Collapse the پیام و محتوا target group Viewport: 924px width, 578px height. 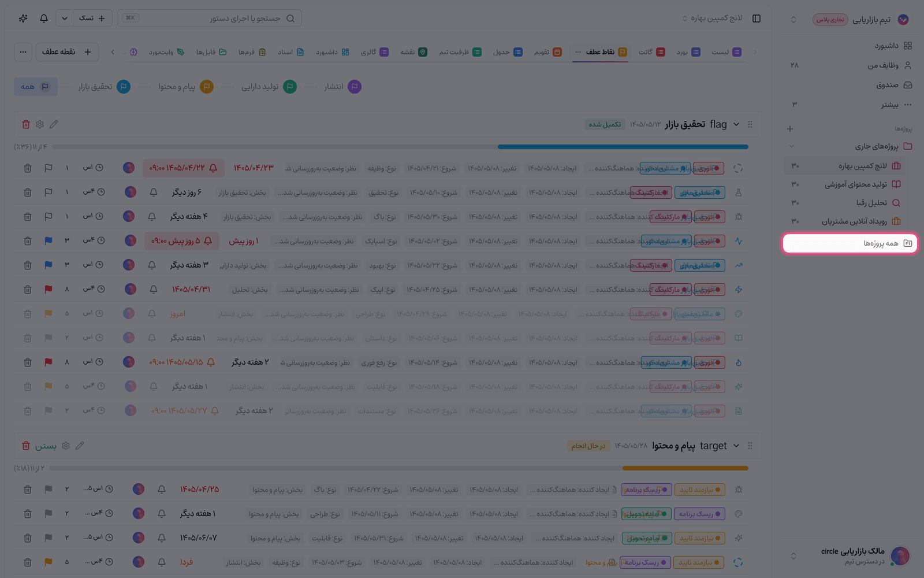click(736, 446)
